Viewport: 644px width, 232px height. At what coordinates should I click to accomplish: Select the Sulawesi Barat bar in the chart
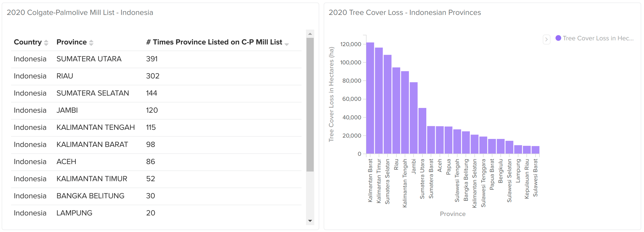[535, 150]
